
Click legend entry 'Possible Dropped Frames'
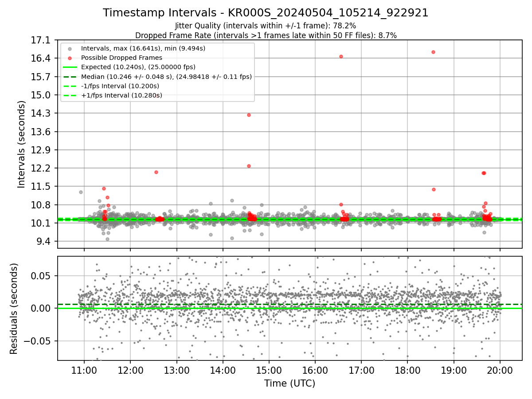coord(121,58)
